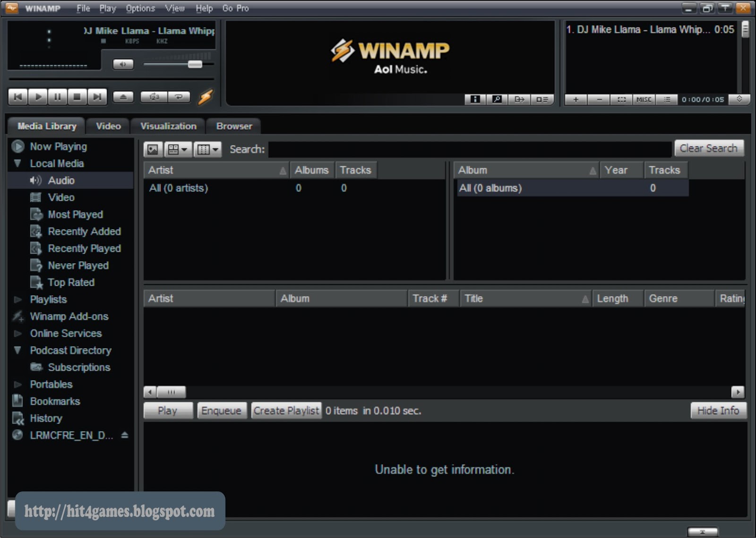This screenshot has height=538, width=756.
Task: Switch to the Visualization tab
Action: pyautogui.click(x=168, y=126)
